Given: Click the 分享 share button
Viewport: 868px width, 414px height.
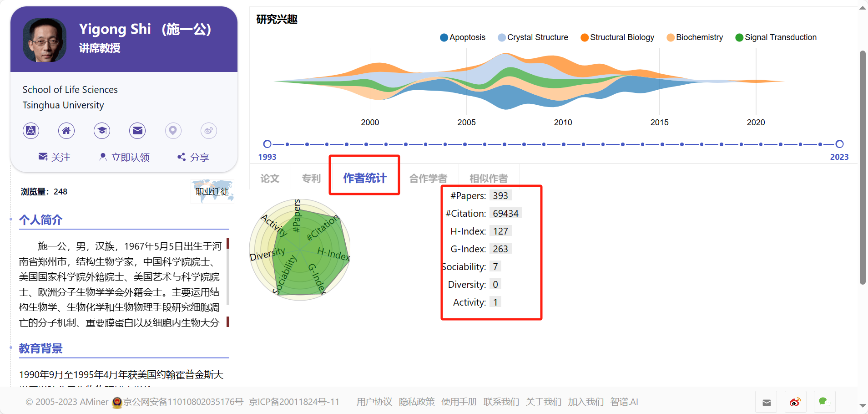Looking at the screenshot, I should tap(193, 157).
